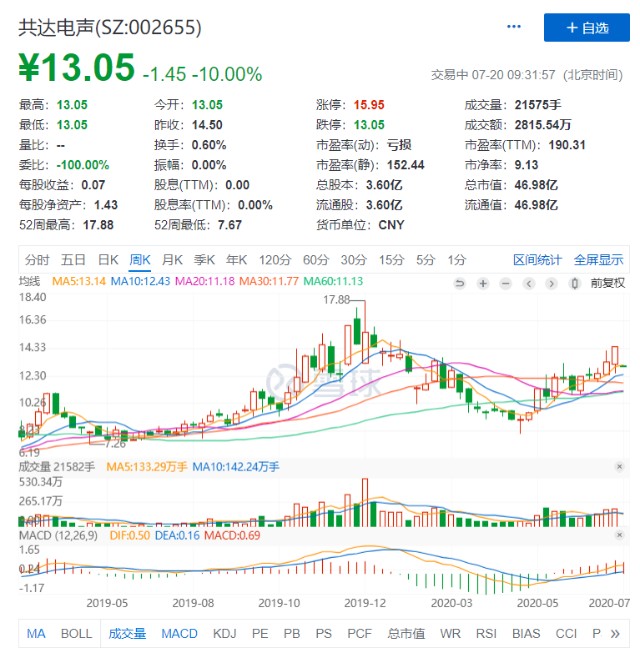Screen dimensions: 640x653
Task: Open 区间统计 range statistics link
Action: 537,259
